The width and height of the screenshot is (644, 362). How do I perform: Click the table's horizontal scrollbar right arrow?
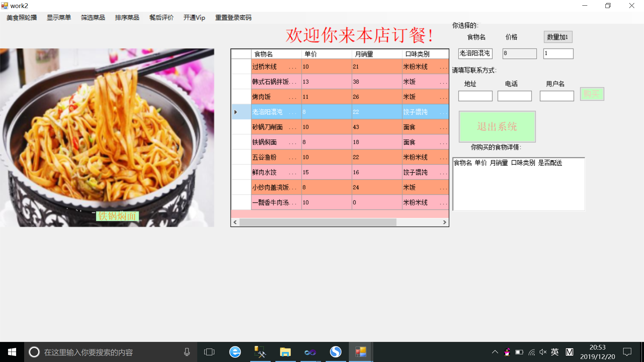[x=444, y=222]
